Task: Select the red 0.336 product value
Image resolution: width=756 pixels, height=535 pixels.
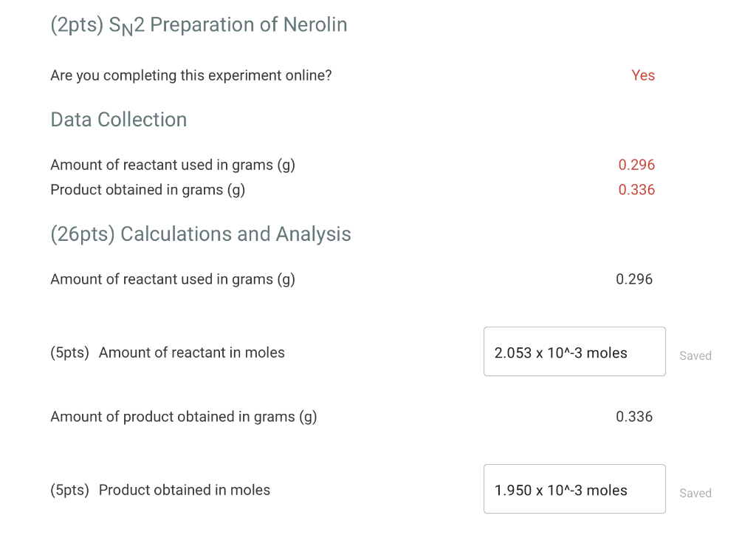Action: point(636,189)
